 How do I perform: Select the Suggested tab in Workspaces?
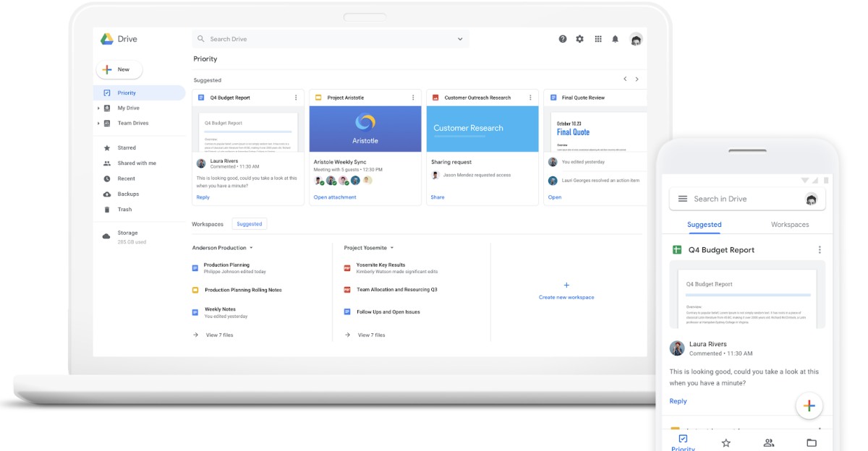pyautogui.click(x=249, y=224)
